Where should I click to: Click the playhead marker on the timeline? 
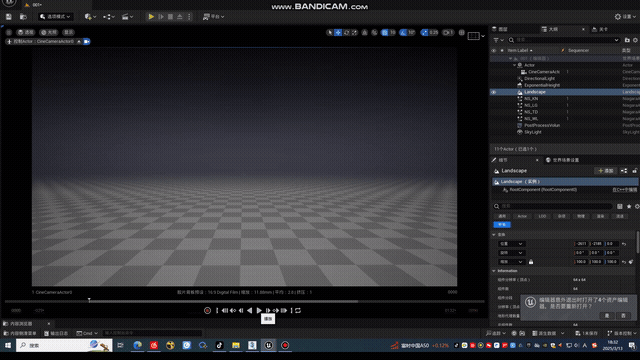point(89,300)
